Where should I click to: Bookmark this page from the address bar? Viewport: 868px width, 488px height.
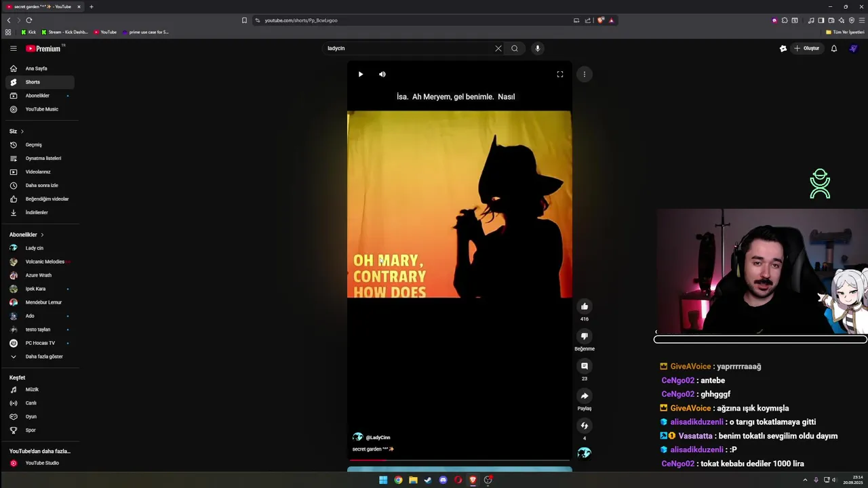(244, 20)
